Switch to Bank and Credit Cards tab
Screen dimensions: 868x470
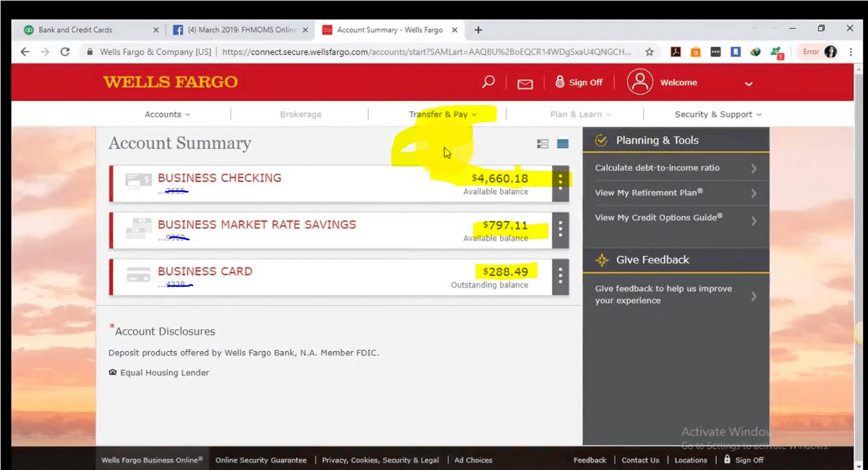(x=90, y=30)
